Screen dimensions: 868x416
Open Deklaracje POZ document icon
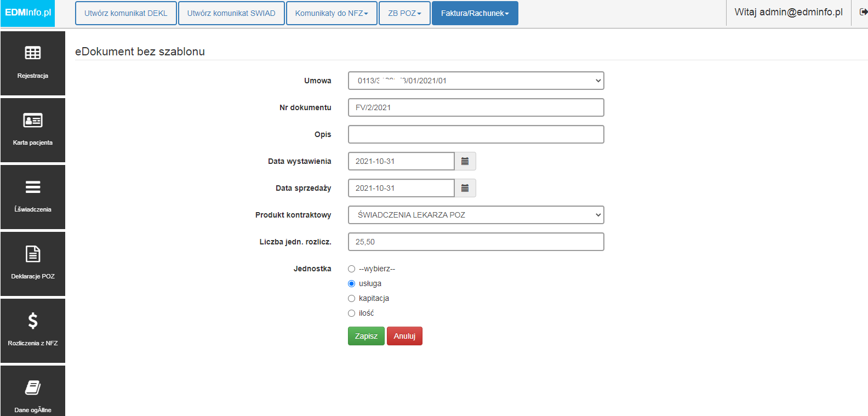point(33,254)
